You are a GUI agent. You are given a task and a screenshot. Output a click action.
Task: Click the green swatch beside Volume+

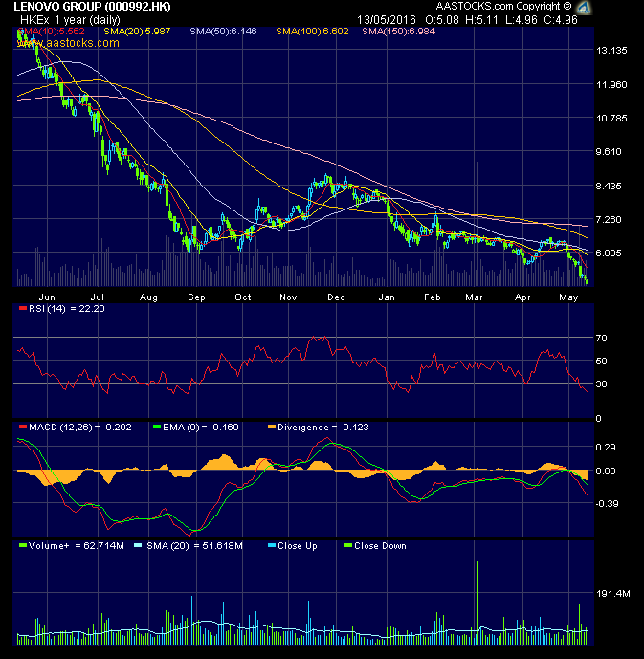point(23,545)
